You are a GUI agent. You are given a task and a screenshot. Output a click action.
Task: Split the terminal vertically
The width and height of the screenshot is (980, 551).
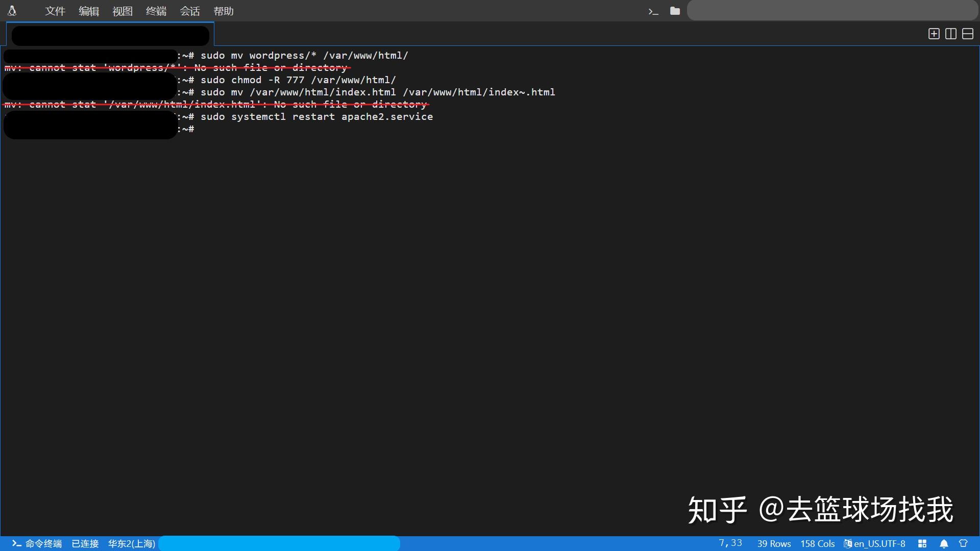pos(951,34)
